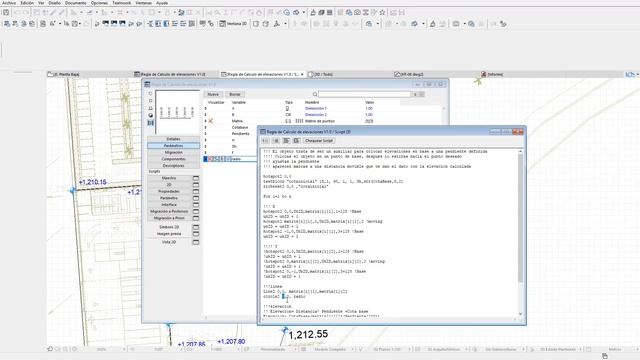The width and height of the screenshot is (640, 360).
Task: Open the Componentes section
Action: pyautogui.click(x=173, y=159)
